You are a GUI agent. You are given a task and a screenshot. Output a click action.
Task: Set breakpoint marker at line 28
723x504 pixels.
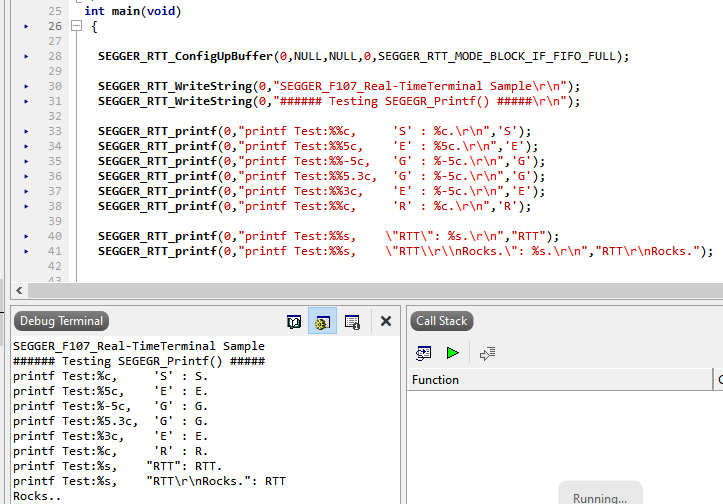click(x=26, y=56)
